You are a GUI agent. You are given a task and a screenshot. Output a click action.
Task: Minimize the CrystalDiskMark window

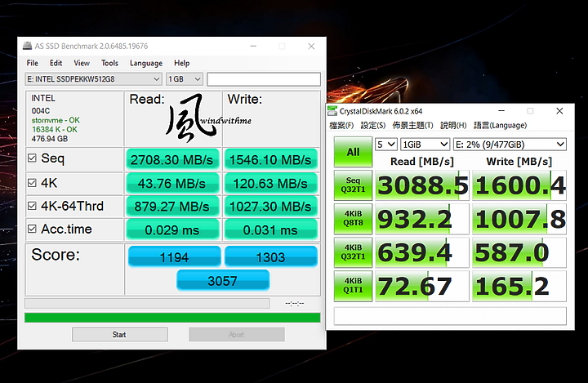501,111
